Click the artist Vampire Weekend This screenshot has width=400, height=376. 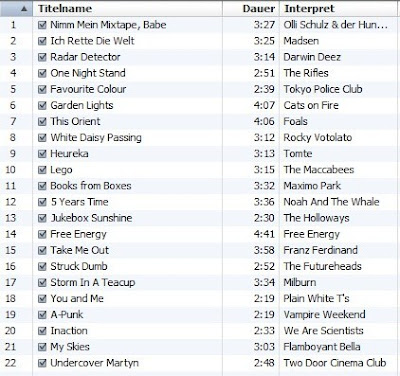pyautogui.click(x=324, y=315)
